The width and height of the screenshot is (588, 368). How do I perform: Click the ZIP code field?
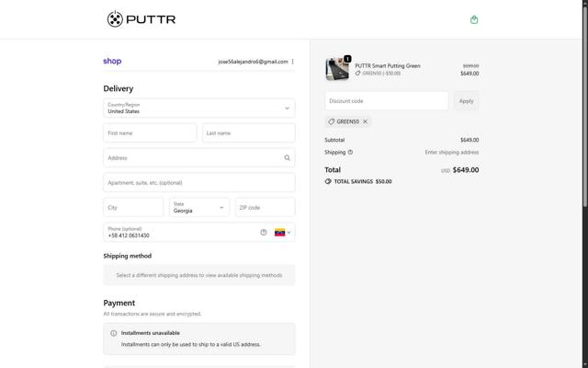265,208
